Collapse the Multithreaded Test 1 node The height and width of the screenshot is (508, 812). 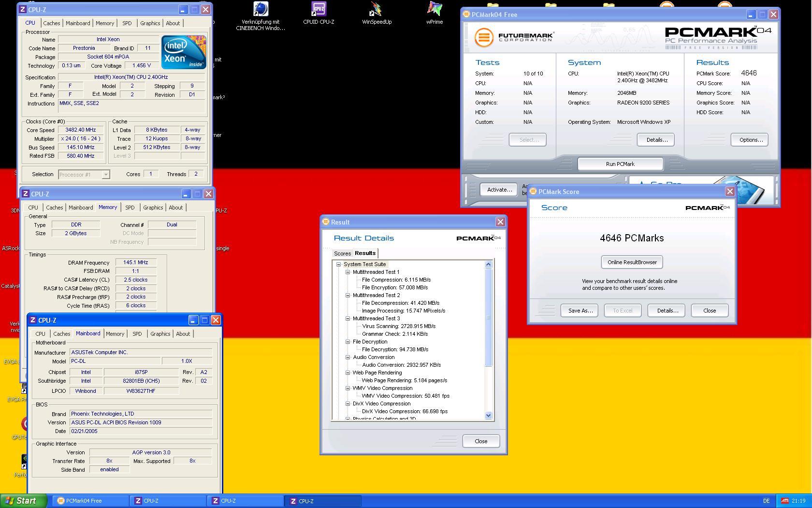coord(348,272)
